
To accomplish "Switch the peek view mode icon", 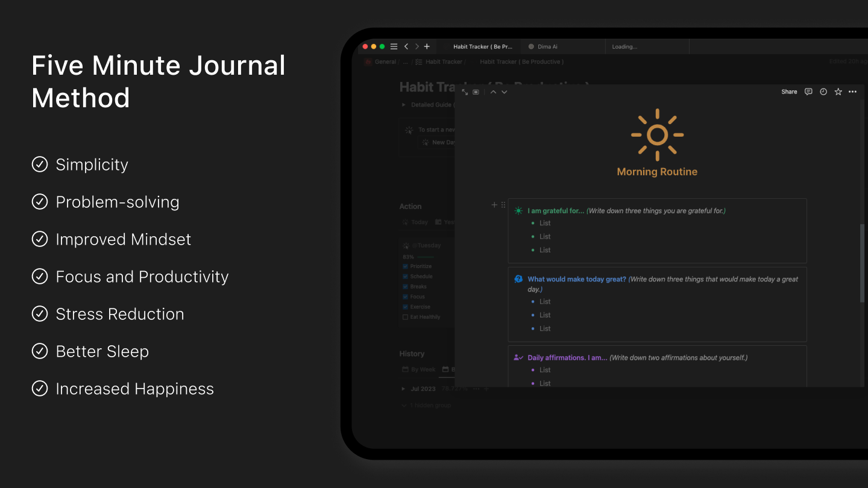I will click(x=476, y=92).
